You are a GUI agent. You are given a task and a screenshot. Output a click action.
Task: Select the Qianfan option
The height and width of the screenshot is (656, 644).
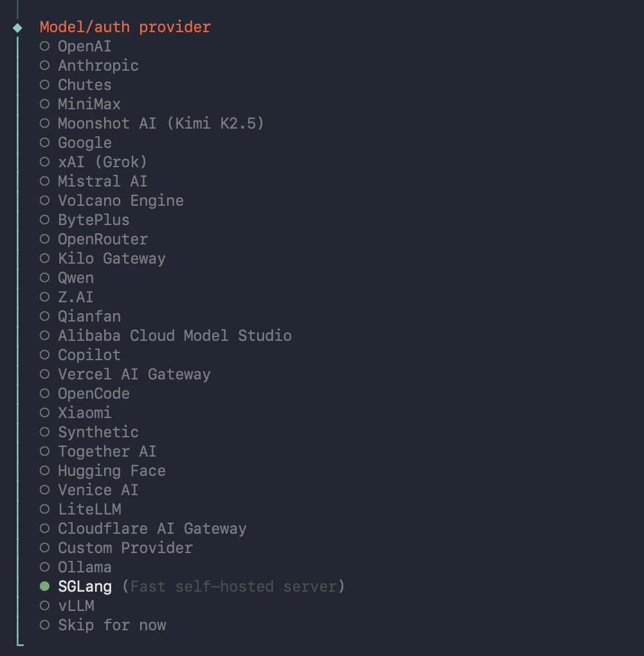coord(89,316)
